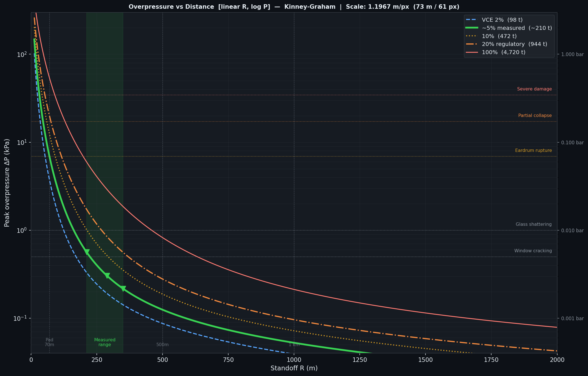The width and height of the screenshot is (588, 376).
Task: Click the "Window cracking" threshold label
Action: 533,251
